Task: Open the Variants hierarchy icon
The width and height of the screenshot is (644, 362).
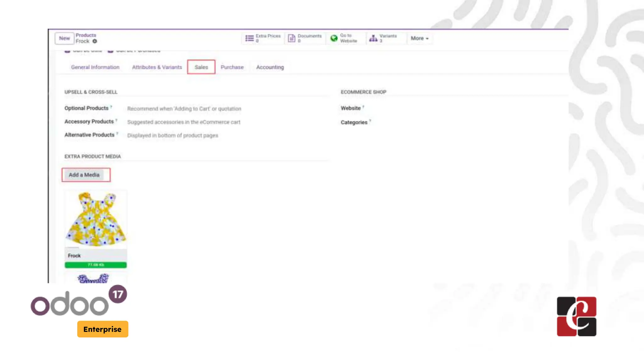Action: click(373, 38)
